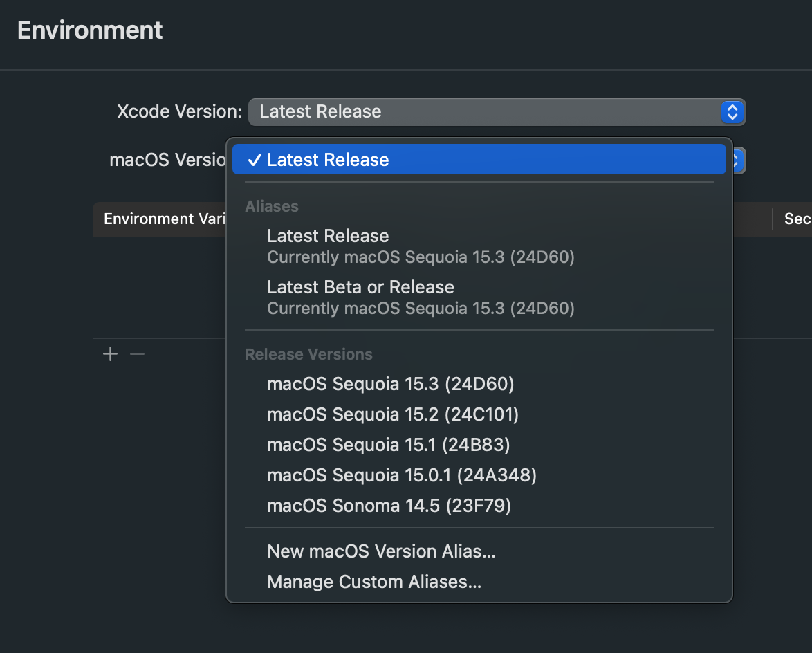Choose Latest Release alias, currently 15.3
812x653 pixels.
479,246
